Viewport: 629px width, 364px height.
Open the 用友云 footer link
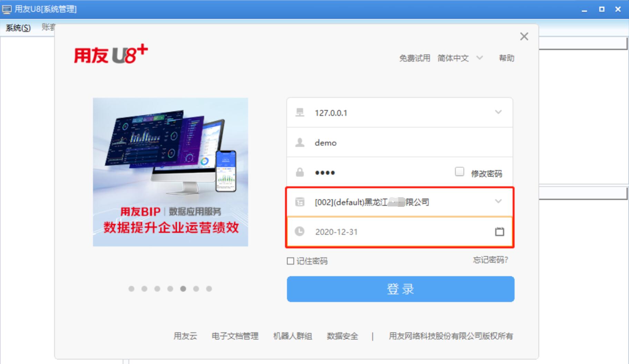185,336
